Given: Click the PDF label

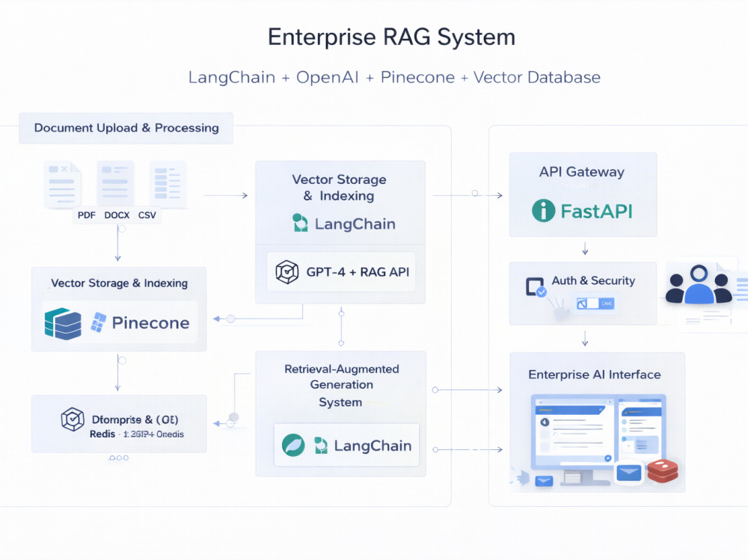Looking at the screenshot, I should 86,215.
